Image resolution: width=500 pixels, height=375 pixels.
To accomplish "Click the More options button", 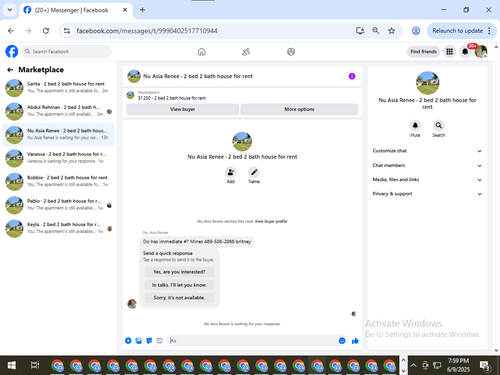I will click(x=299, y=109).
